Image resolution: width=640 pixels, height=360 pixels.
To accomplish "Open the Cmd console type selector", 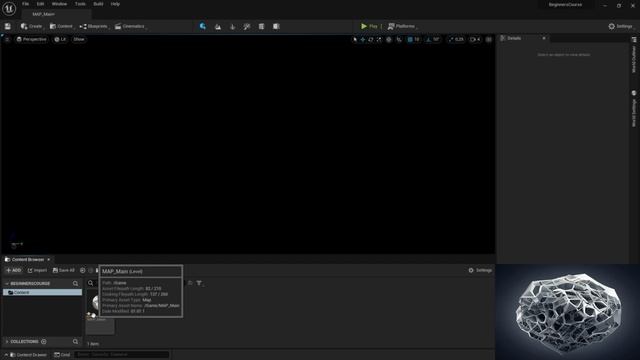I will pos(62,355).
